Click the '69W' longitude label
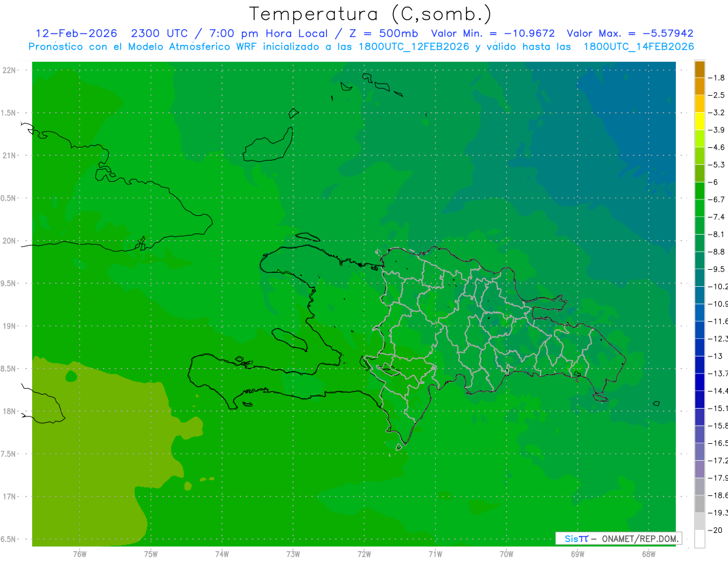This screenshot has height=562, width=728. pyautogui.click(x=578, y=554)
